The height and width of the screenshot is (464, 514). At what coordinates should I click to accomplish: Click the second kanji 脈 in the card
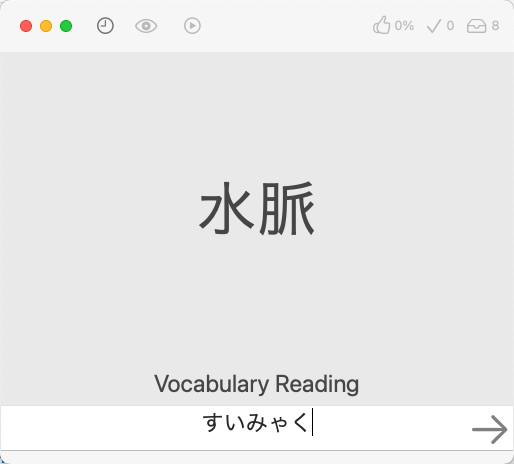287,208
